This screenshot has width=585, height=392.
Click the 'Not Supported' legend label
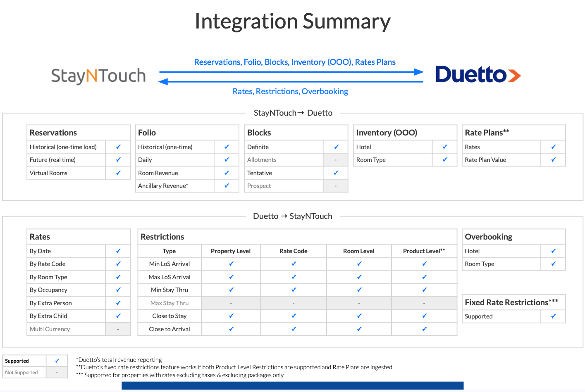[x=21, y=372]
